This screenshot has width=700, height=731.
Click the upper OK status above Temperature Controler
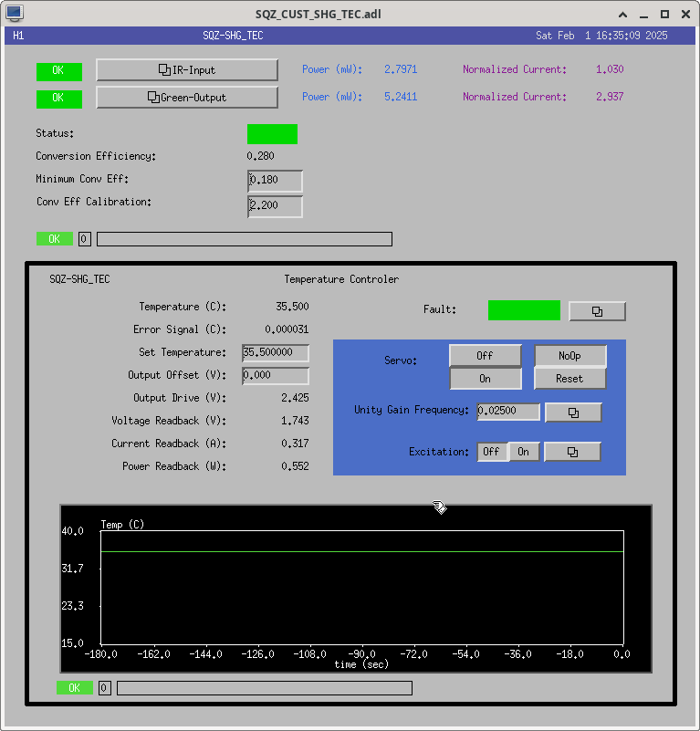[x=55, y=239]
